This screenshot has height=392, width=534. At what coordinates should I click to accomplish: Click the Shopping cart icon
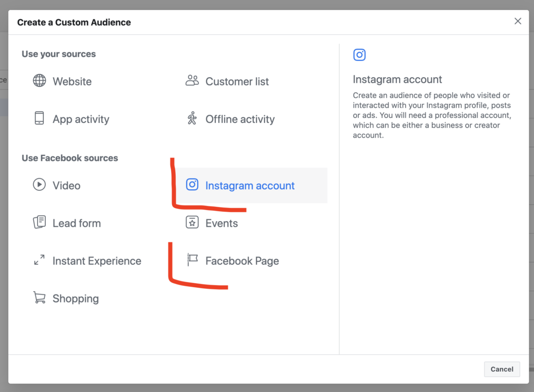39,298
